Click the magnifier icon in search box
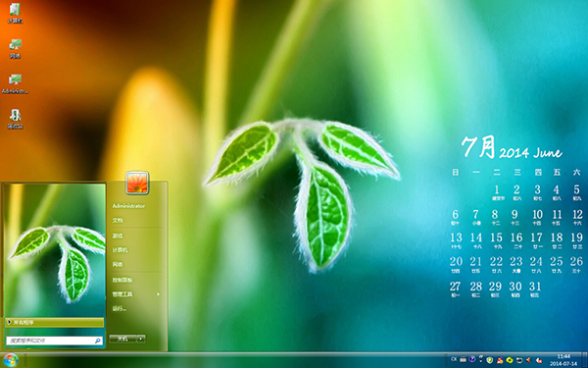The height and width of the screenshot is (368, 588). [98, 341]
